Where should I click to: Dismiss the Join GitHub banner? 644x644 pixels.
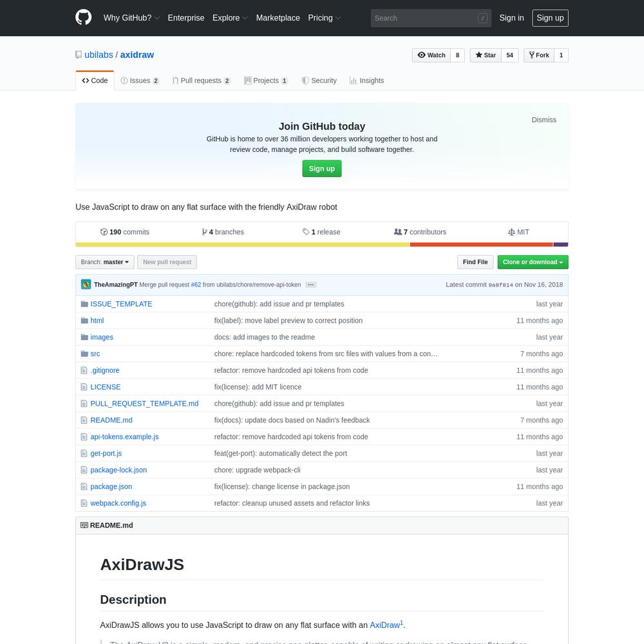pos(544,120)
